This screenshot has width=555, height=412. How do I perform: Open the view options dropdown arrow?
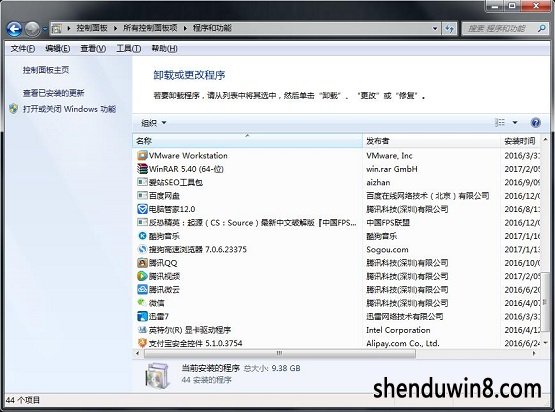(x=515, y=123)
